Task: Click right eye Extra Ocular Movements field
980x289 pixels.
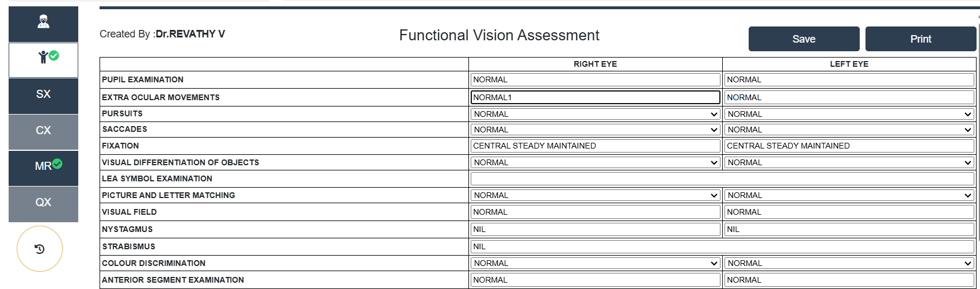Action: [595, 97]
